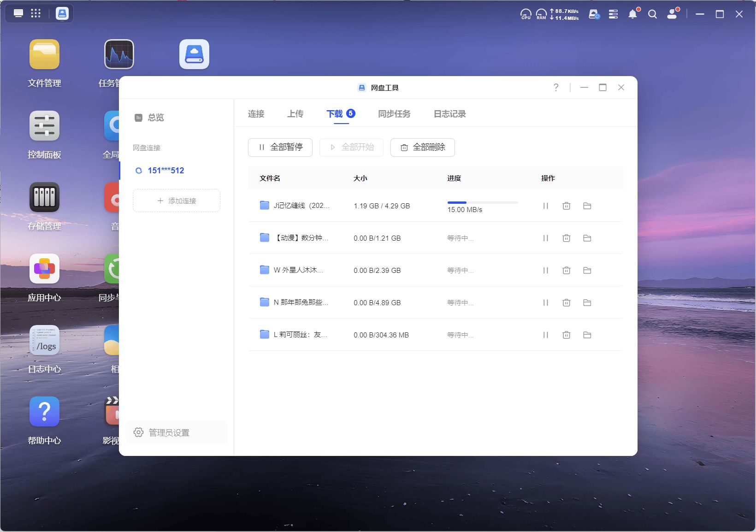Open the 网盘工具 desktop cloud drive icon
The width and height of the screenshot is (756, 532).
[194, 54]
